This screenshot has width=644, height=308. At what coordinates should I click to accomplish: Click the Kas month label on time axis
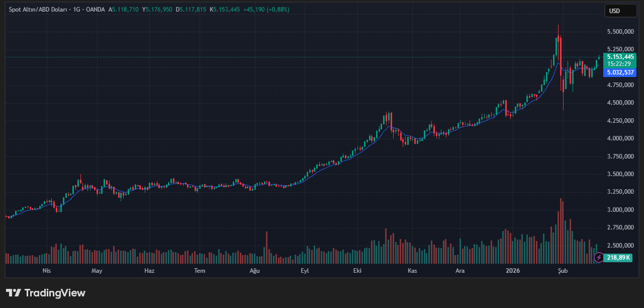[412, 271]
